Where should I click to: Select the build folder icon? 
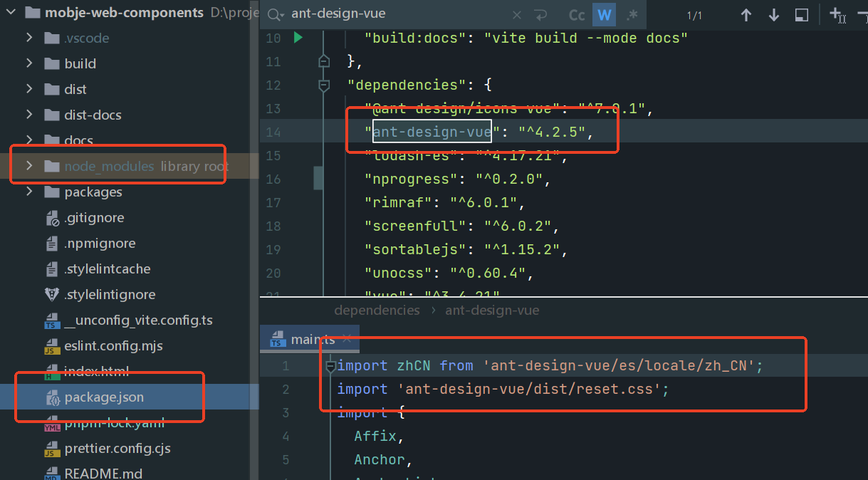[x=51, y=63]
